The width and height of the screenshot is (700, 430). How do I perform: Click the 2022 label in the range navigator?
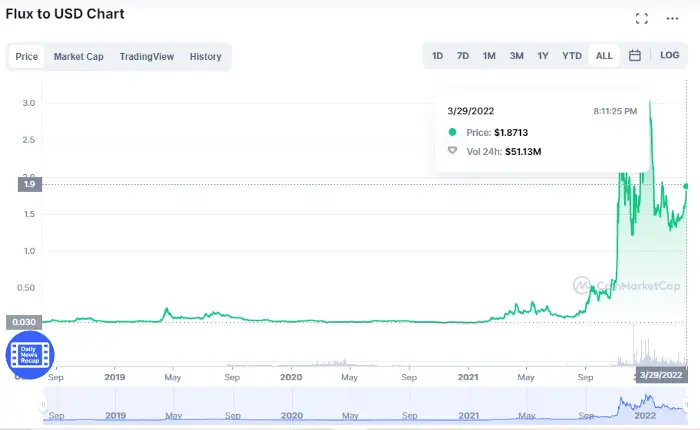tap(645, 416)
